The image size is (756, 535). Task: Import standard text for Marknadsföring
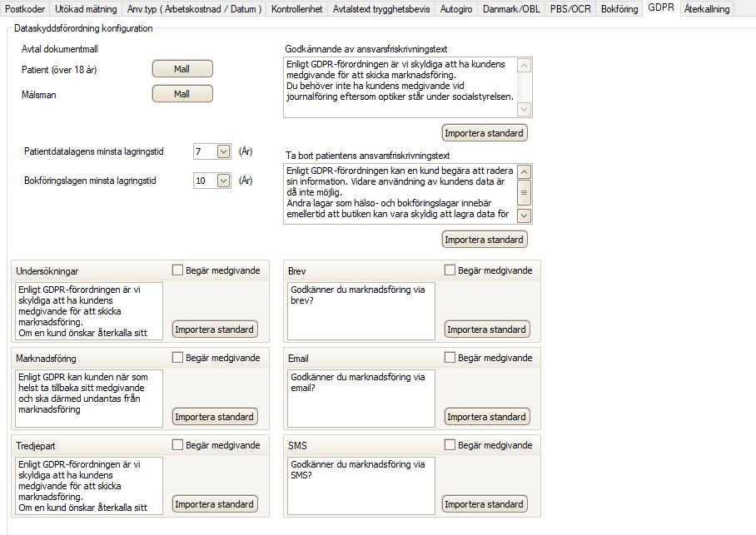[x=215, y=417]
